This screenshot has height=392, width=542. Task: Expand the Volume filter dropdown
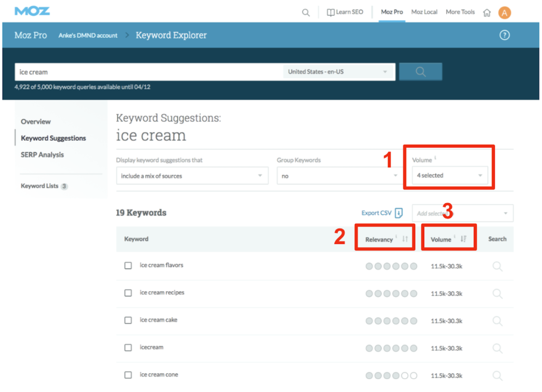coord(449,176)
